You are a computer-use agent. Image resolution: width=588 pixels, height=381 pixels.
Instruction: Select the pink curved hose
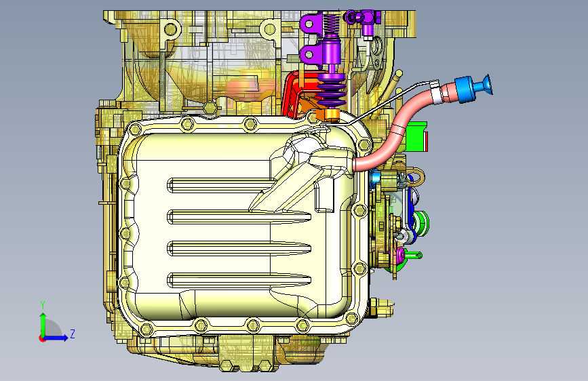tap(400, 129)
